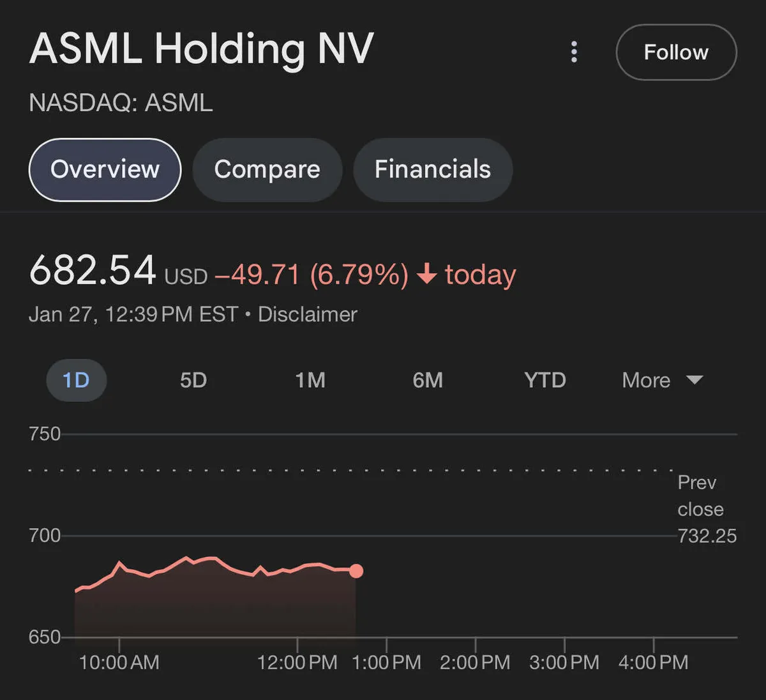Screen dimensions: 766x700
Task: Choose the 1M time range
Action: 310,381
